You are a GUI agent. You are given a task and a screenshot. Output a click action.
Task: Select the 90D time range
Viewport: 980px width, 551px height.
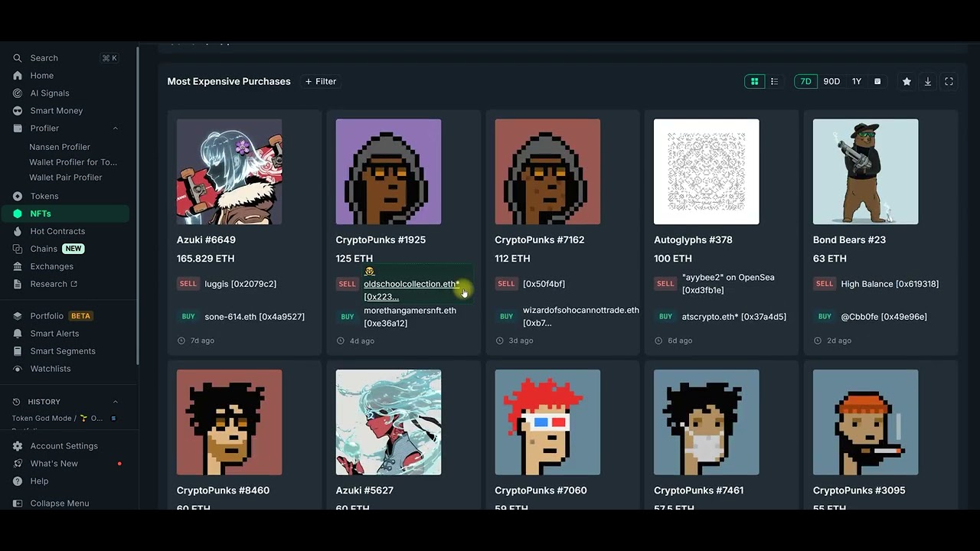click(x=831, y=82)
